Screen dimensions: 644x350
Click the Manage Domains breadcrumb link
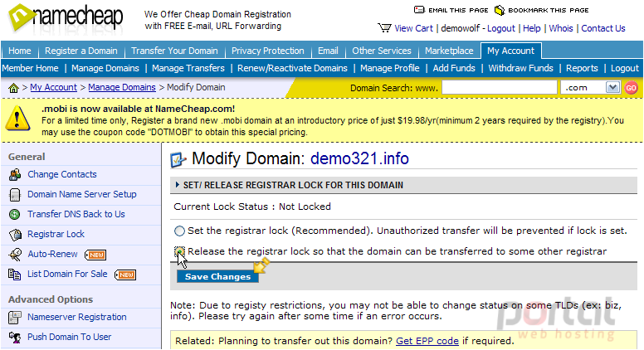coord(122,87)
